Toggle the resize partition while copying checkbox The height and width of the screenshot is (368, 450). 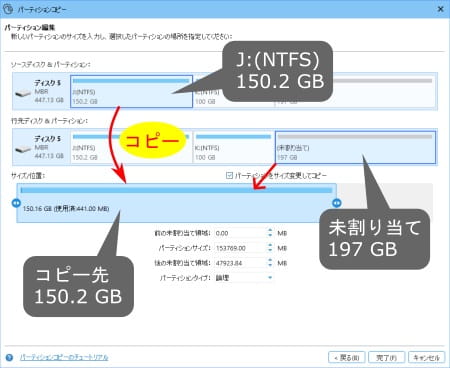pos(229,175)
